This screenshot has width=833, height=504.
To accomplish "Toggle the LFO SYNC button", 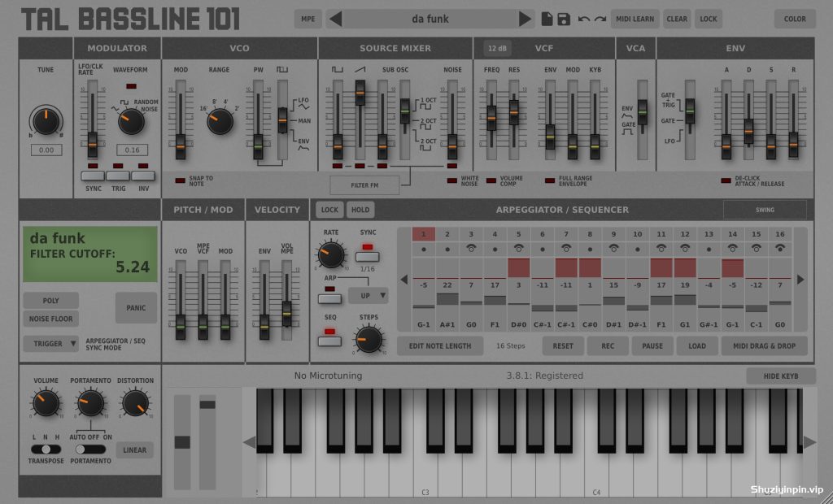I will (x=93, y=176).
